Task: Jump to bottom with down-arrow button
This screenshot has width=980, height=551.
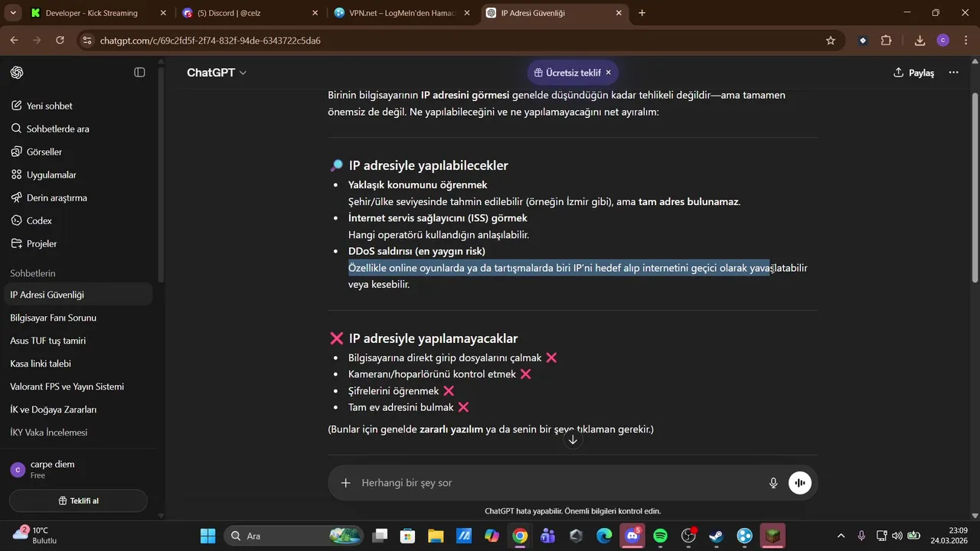Action: click(573, 439)
